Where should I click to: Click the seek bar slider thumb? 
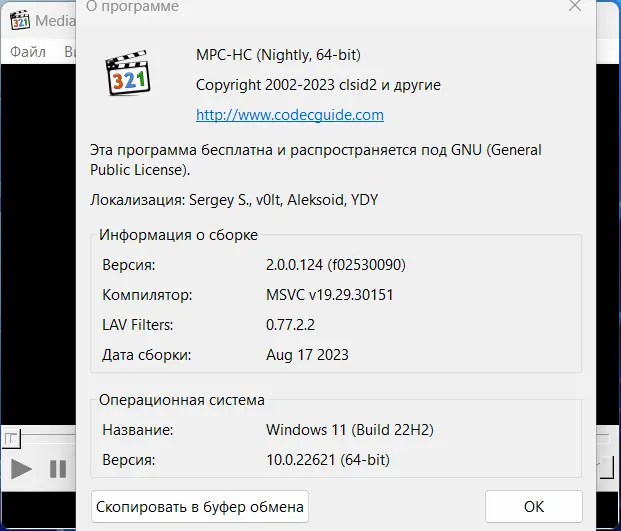click(x=10, y=438)
